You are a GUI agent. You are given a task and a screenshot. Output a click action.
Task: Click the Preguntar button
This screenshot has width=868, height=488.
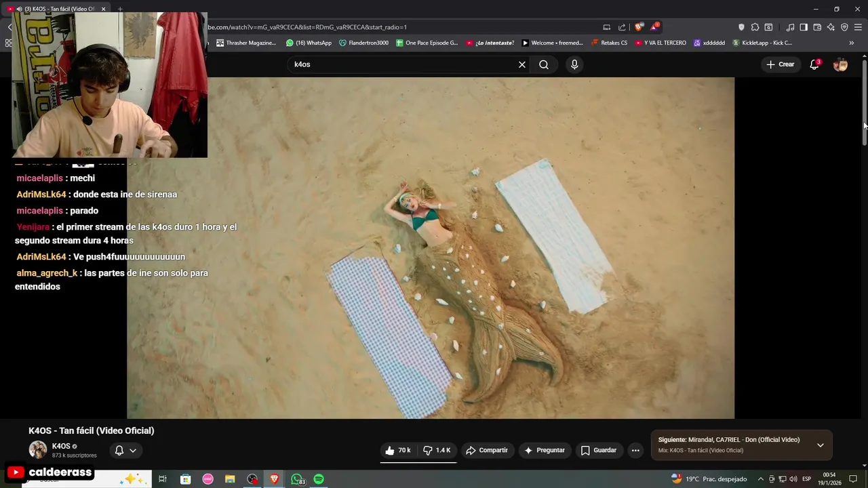545,450
